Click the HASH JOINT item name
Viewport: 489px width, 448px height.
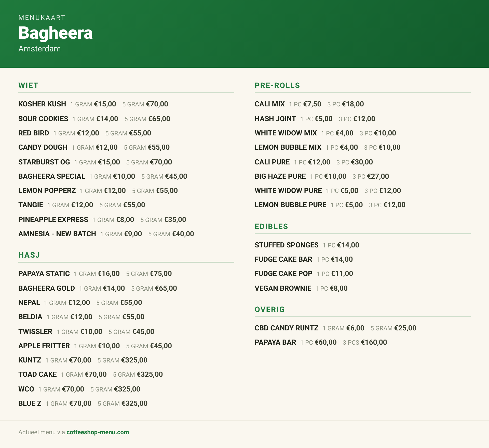275,119
